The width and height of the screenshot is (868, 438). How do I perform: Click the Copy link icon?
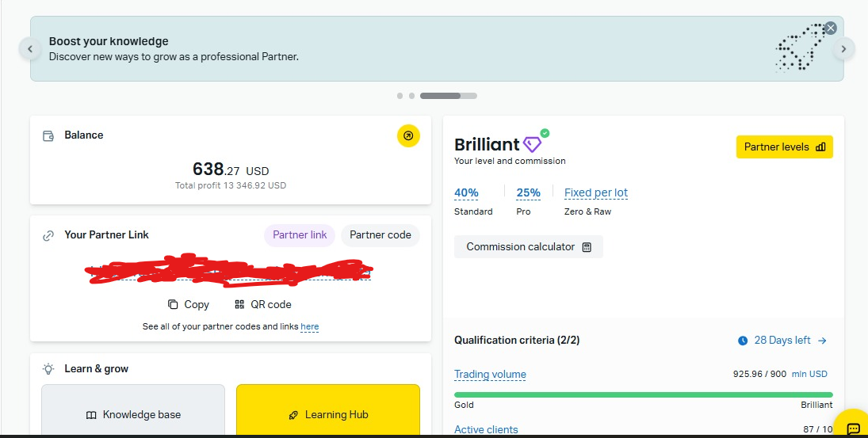pos(173,304)
